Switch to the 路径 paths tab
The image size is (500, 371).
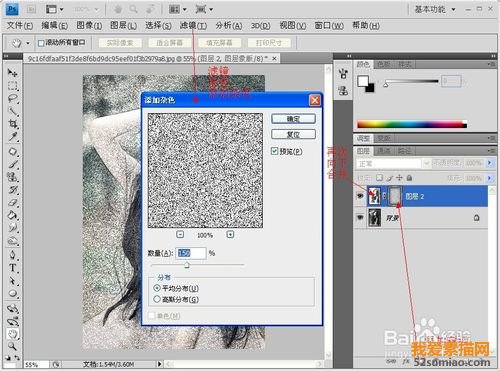click(404, 151)
